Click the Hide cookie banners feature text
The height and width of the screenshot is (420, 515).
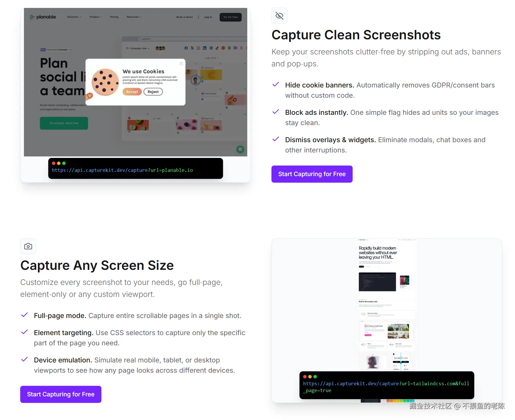coord(390,90)
